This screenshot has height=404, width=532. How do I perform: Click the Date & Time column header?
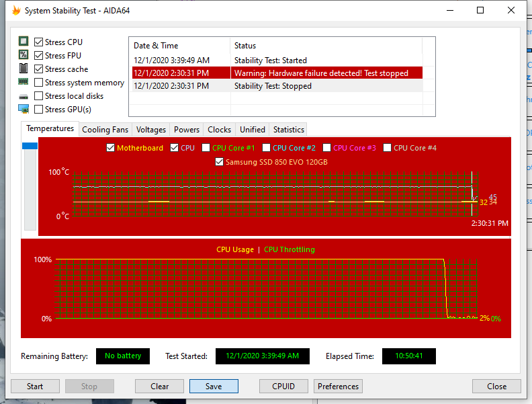(x=180, y=46)
